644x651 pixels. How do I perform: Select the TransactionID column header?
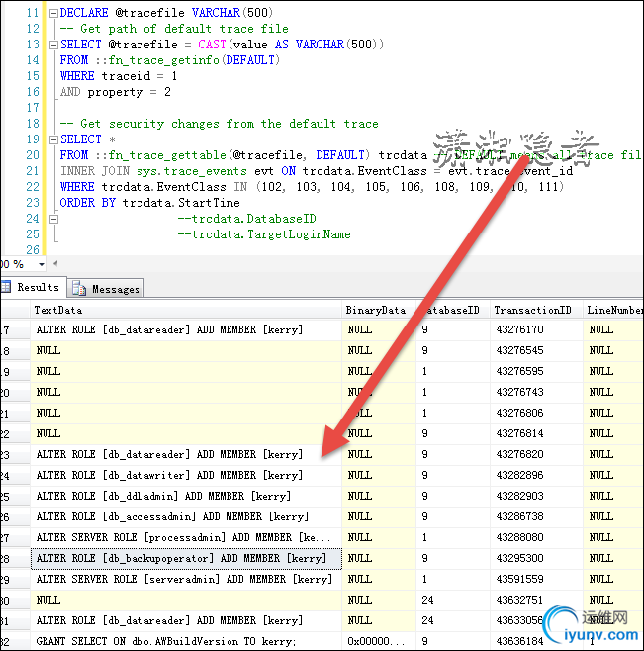[536, 310]
